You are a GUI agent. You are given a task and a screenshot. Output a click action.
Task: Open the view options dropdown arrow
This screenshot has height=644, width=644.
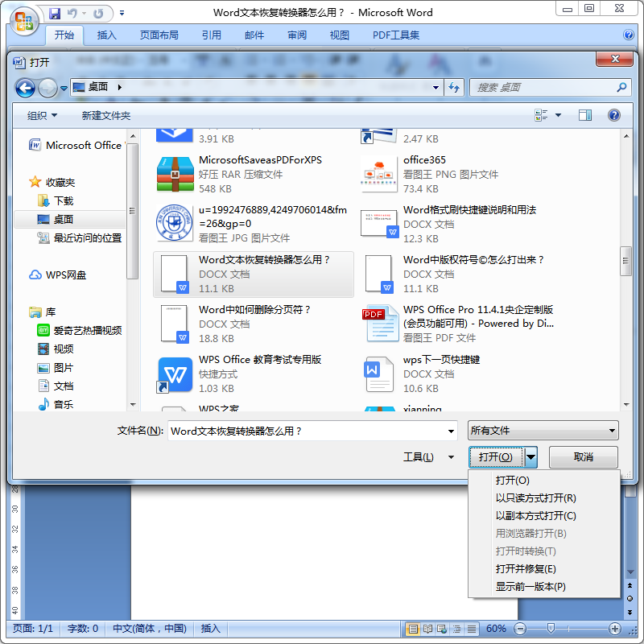(558, 115)
